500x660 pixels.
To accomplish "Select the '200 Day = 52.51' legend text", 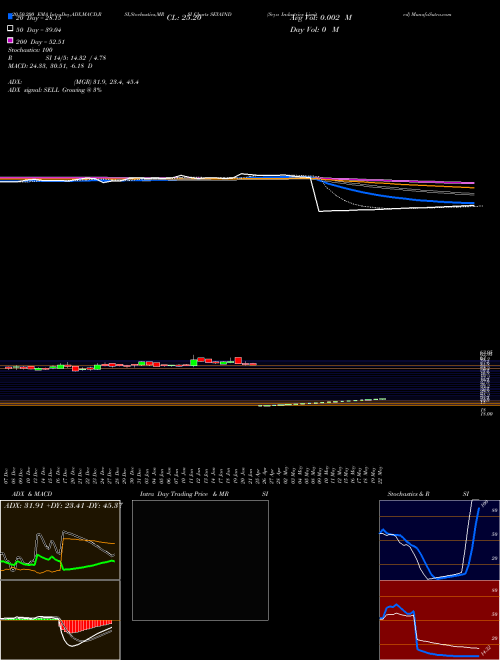I will coord(40,42).
